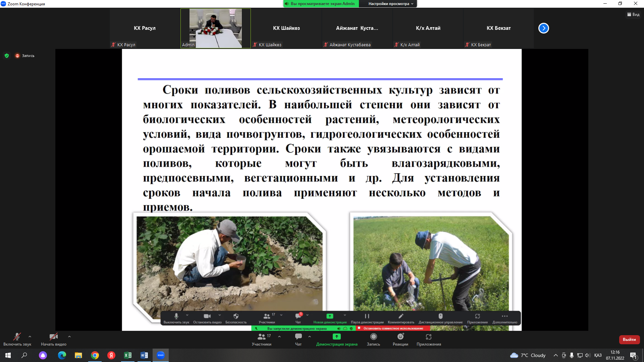Screen dimensions: 644x362
Task: Click shared-screen Приложения icon
Action: pos(477,316)
